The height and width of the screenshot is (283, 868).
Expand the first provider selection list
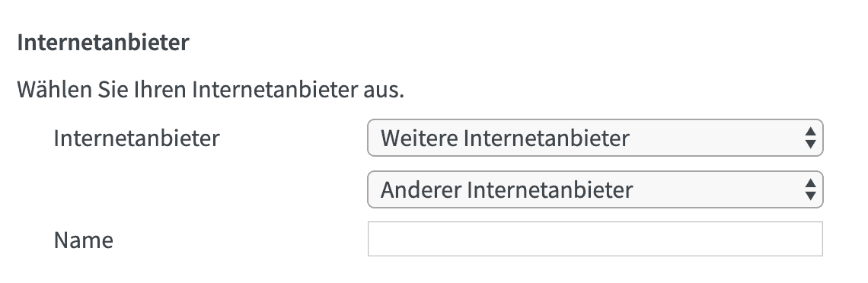tap(595, 138)
